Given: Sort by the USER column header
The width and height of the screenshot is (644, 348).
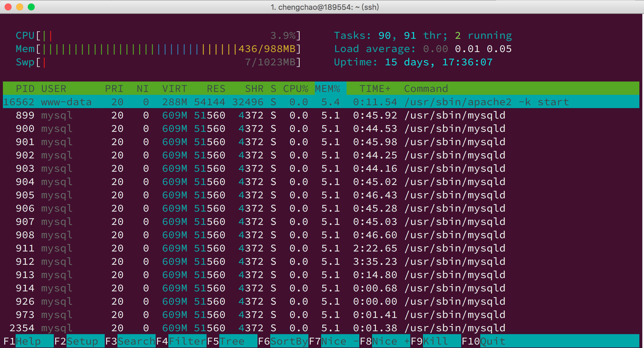Looking at the screenshot, I should point(54,88).
